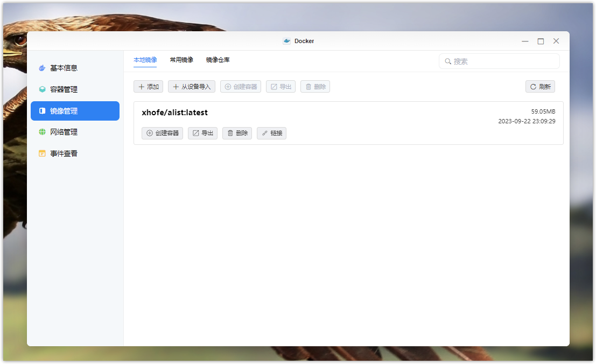Switch to the 镜像仓库 tab
The width and height of the screenshot is (596, 364).
(218, 60)
